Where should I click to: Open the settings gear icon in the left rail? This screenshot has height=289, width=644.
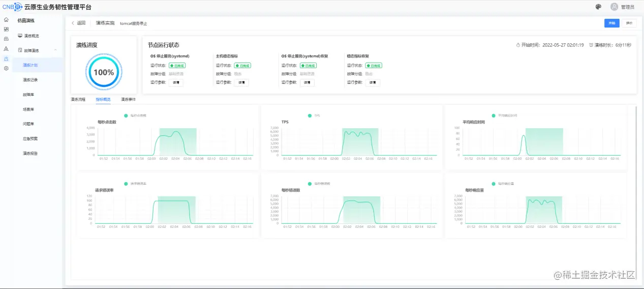click(6, 68)
